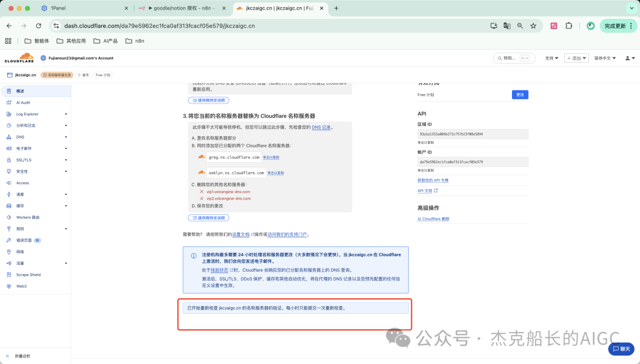Open the 智能体 bookmarks folder

(x=37, y=41)
